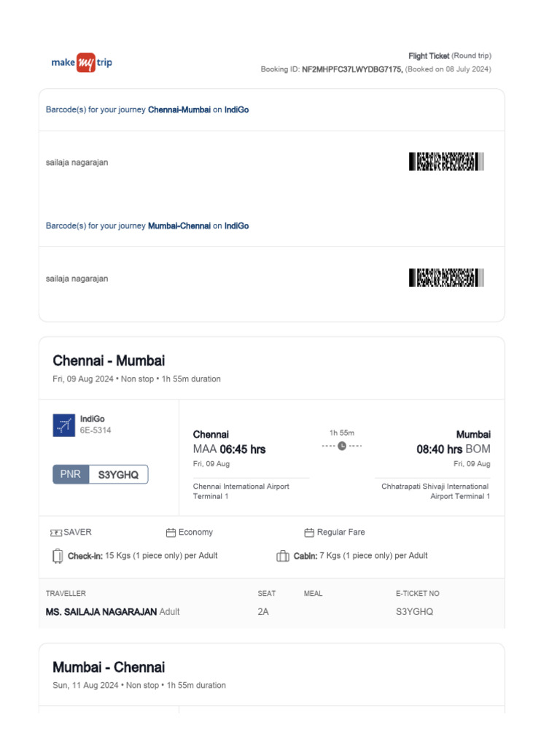Click traveller name MS. SAILAJA NAGARAJAN
The image size is (560, 747).
pos(101,612)
